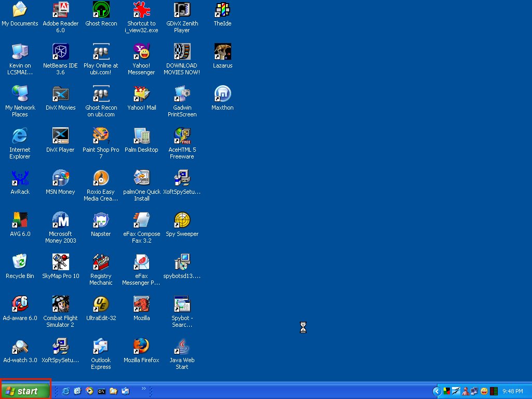Select SkyMap Pro 10 shortcut
This screenshot has width=532, height=399.
coord(60,262)
